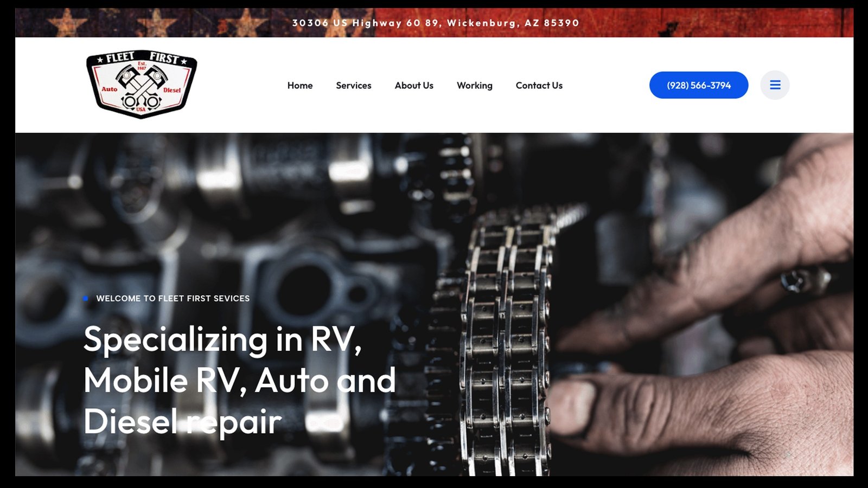Viewport: 868px width, 488px height.
Task: Click the leftmost star in the flag banner
Action: 67,23
